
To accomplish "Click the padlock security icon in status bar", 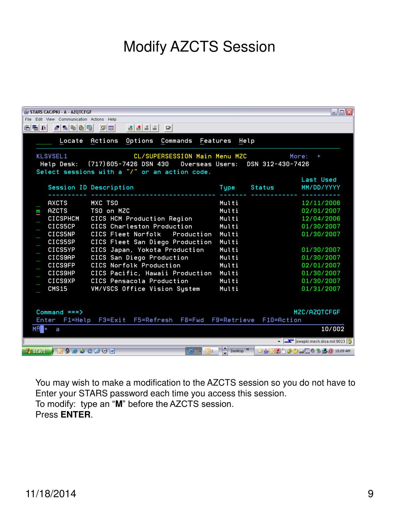I will click(350, 341).
